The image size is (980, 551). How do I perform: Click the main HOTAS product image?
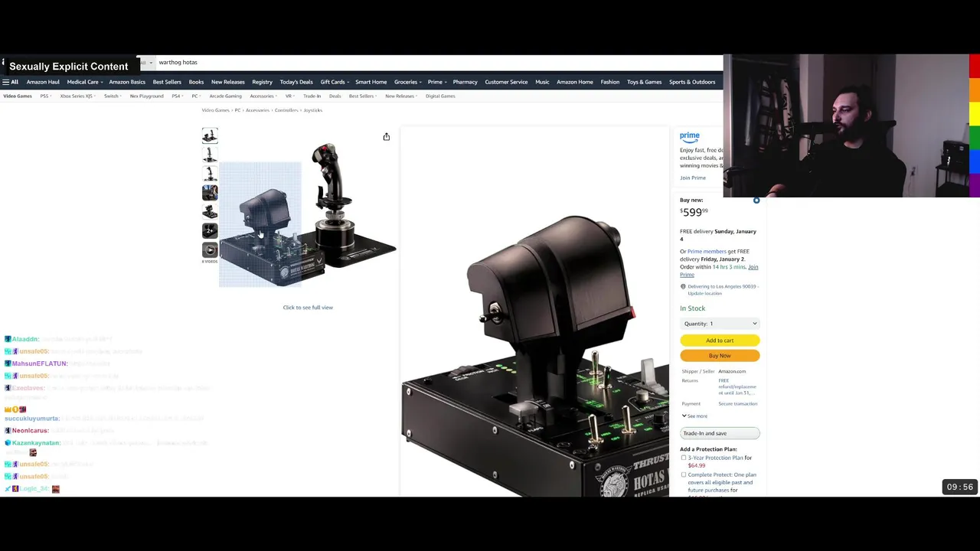pos(308,214)
